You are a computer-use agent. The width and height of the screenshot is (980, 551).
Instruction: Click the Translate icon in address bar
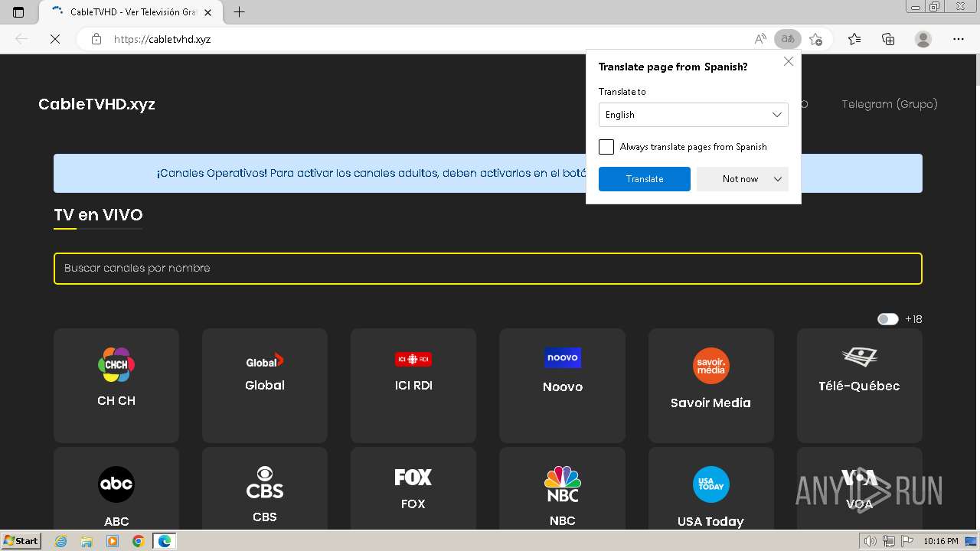(787, 39)
